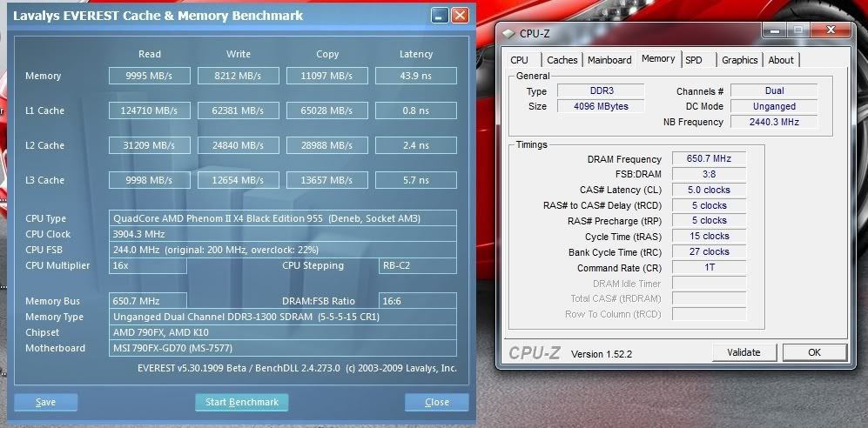Show the About tab in CPU-Z
868x428 pixels.
(x=781, y=60)
